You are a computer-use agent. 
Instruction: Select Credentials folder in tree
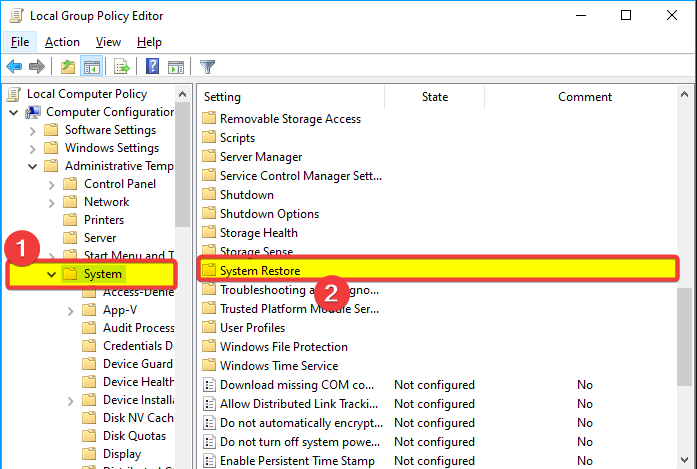(138, 346)
